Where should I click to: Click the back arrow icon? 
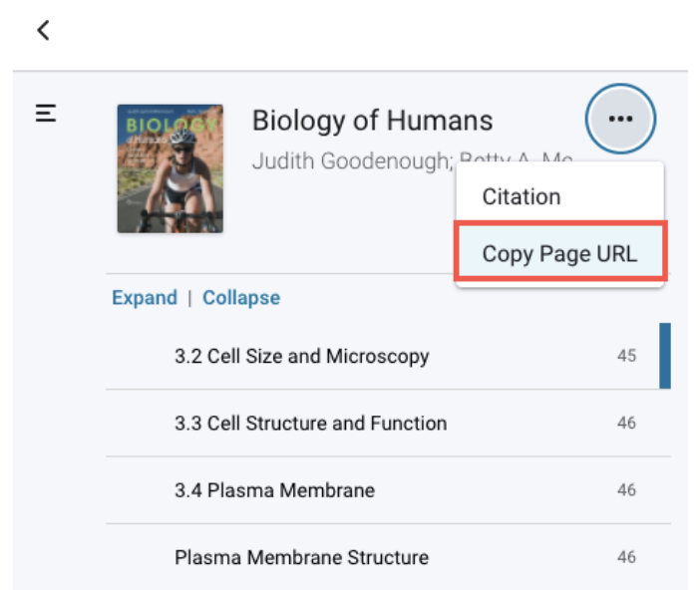pos(43,30)
